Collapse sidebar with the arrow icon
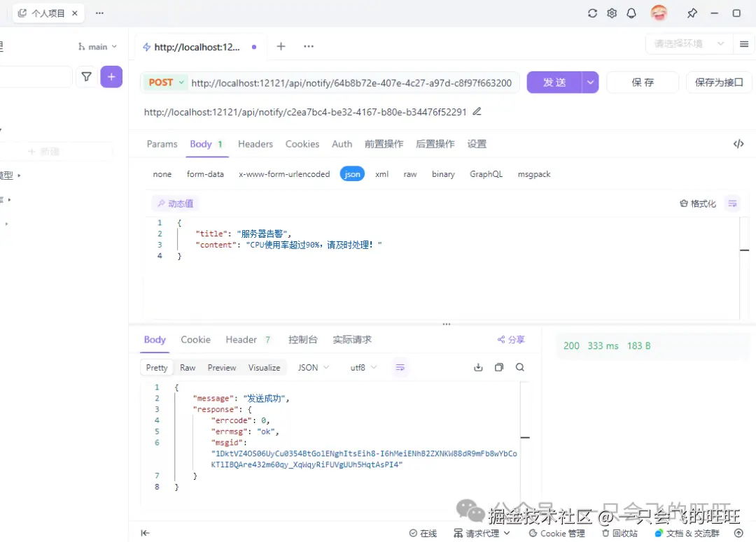Viewport: 756px width, 542px height. tap(145, 533)
